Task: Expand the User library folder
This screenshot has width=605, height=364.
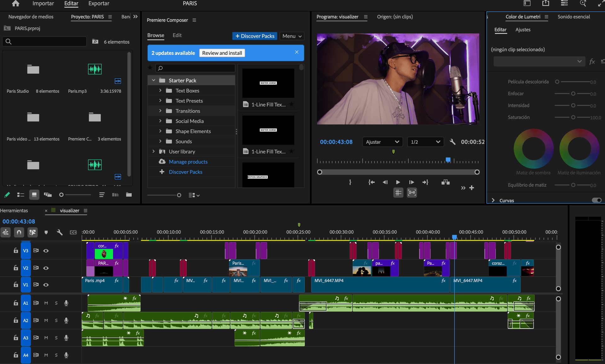Action: tap(153, 151)
